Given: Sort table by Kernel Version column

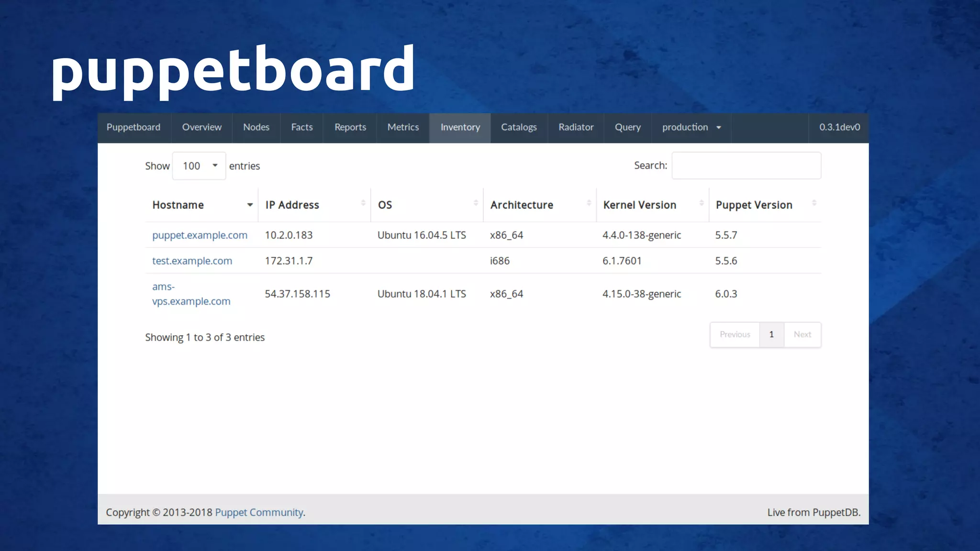Looking at the screenshot, I should [x=653, y=205].
